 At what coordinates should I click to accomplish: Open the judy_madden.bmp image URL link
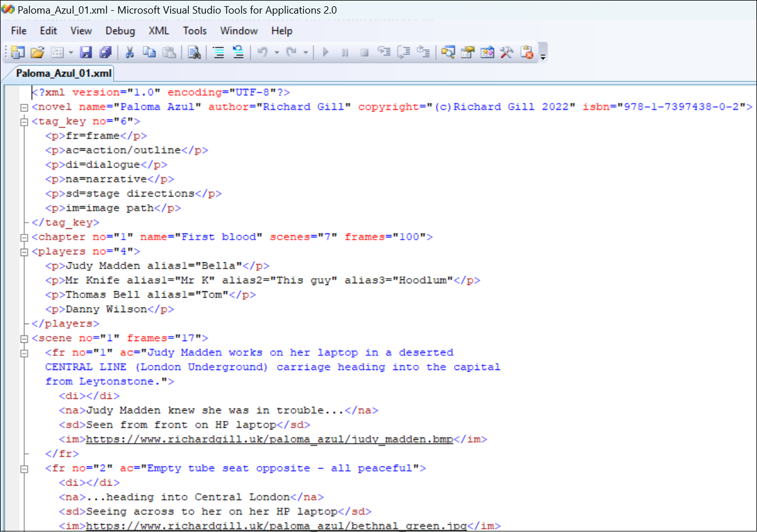[269, 439]
